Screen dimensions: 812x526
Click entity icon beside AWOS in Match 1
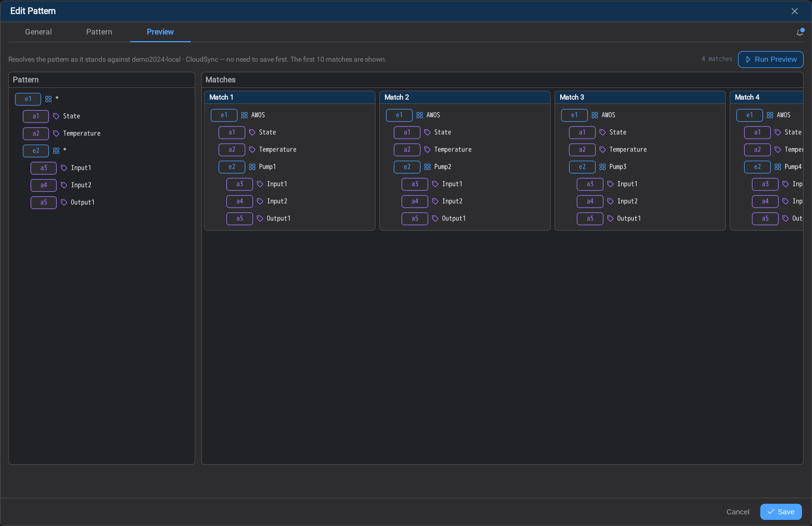point(244,115)
